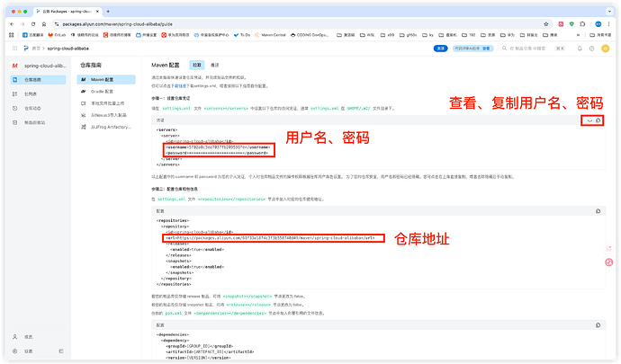Click the pink floating assistant icon
Screen dimensions: 621x364
click(x=609, y=262)
